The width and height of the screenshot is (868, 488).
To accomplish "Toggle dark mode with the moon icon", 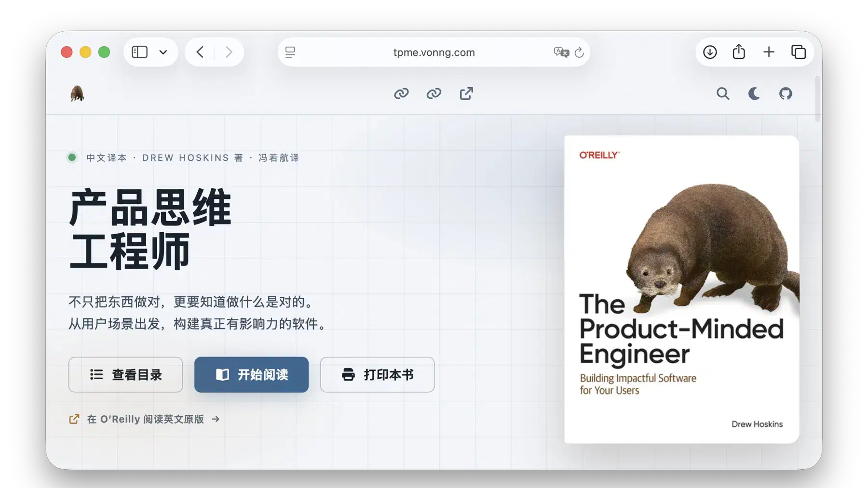I will [x=754, y=93].
